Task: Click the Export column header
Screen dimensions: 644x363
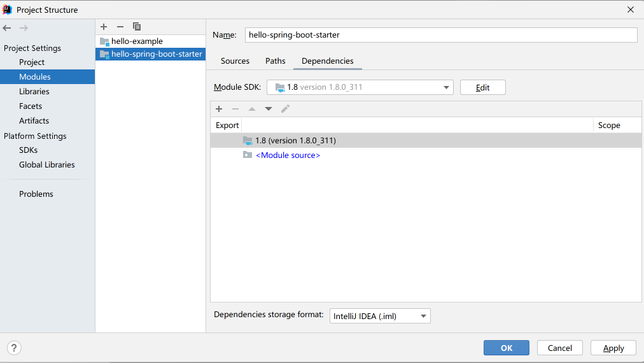Action: tap(227, 125)
